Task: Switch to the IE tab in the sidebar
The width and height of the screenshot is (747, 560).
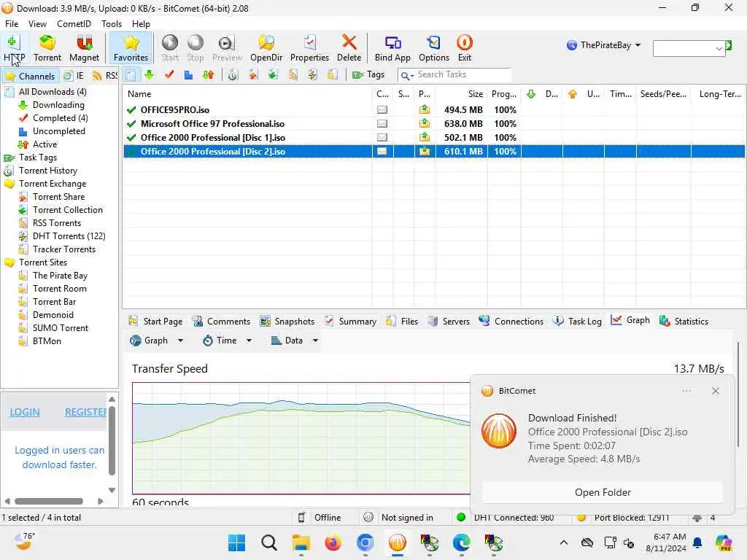Action: coord(74,76)
